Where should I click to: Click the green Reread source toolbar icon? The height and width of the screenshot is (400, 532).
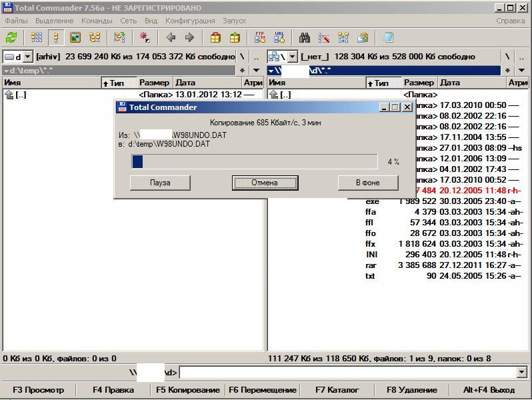pos(11,37)
